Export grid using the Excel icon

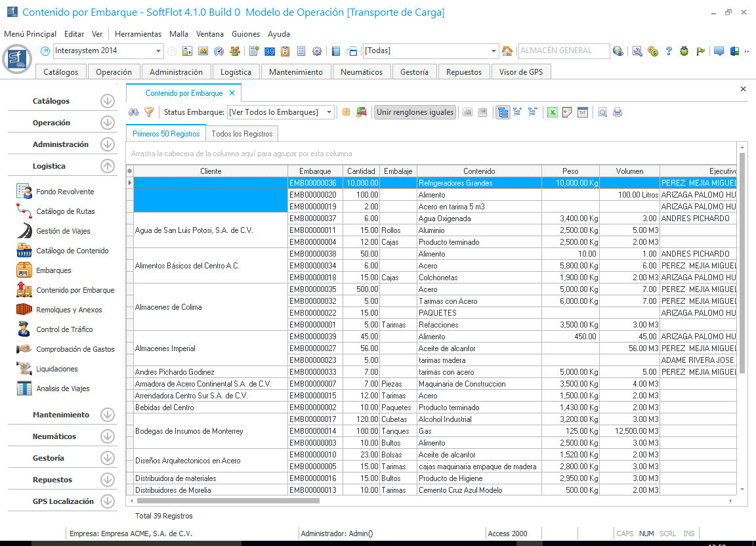(x=553, y=112)
